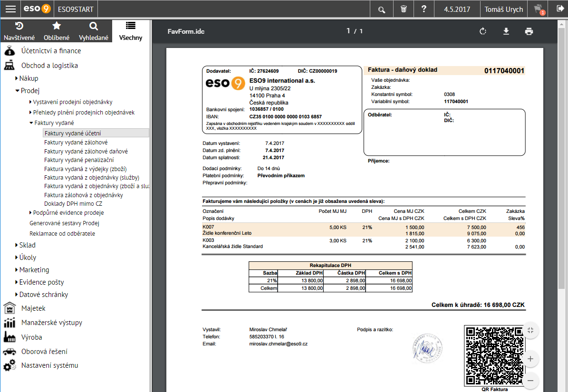Open Faktury vydané zálohové item
568x392 pixels.
point(76,142)
